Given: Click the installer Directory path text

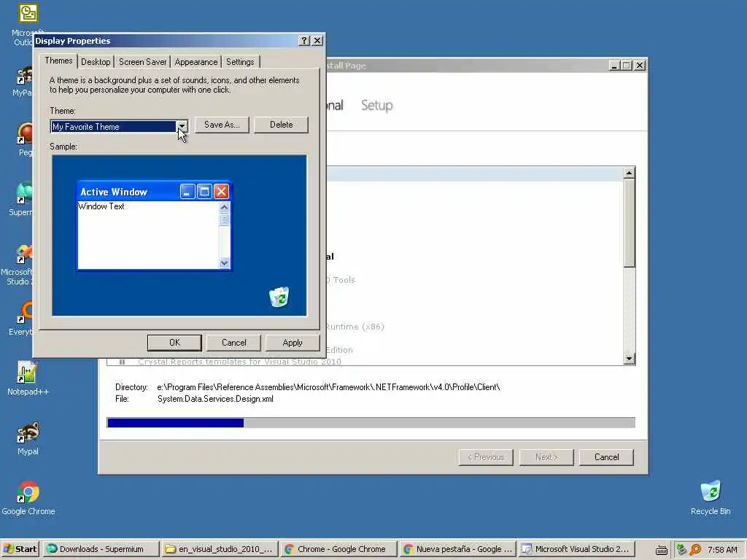Looking at the screenshot, I should click(328, 387).
